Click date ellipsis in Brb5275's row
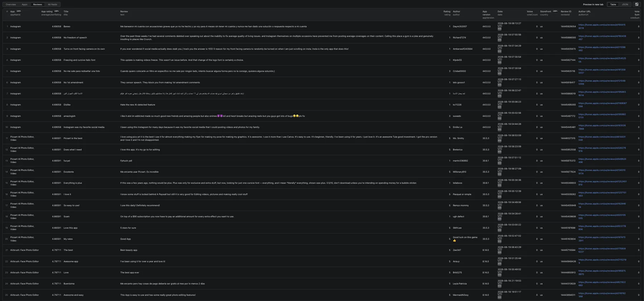The height and width of the screenshot is (301, 644). point(499,275)
